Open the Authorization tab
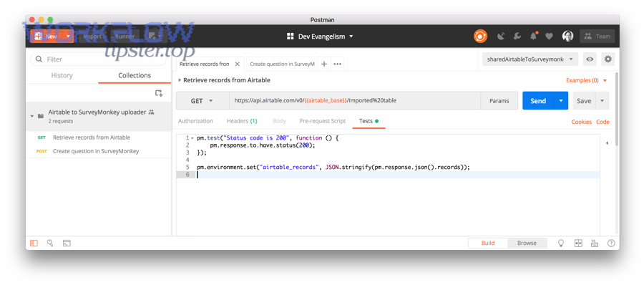Image resolution: width=644 pixels, height=285 pixels. (195, 121)
